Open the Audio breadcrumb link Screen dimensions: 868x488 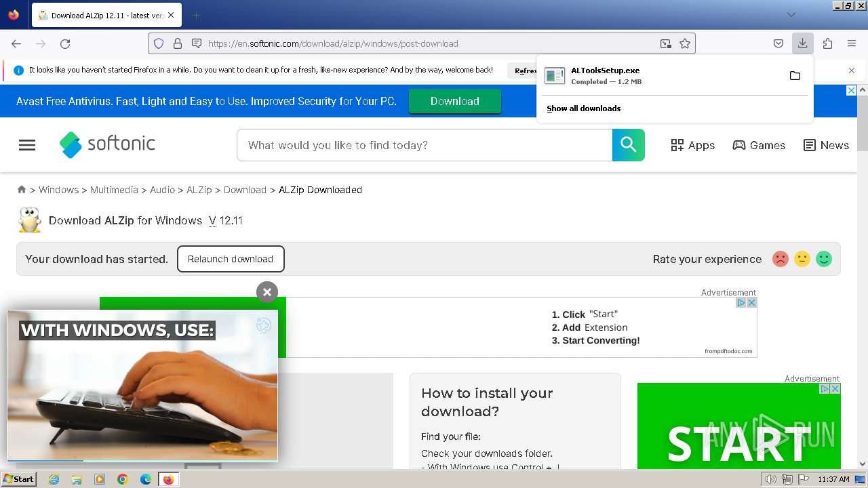(162, 190)
